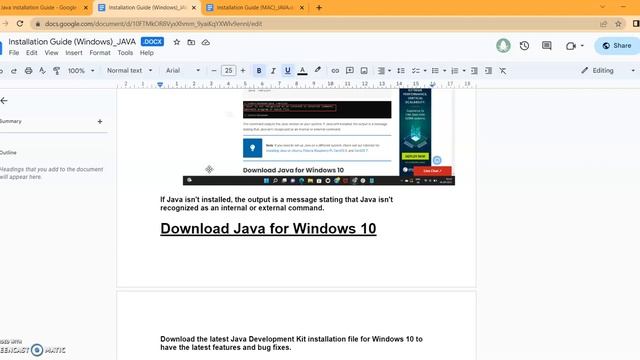Adjust the left indent marker on ruler
Viewport: 640px width, 360px height.
click(x=160, y=85)
